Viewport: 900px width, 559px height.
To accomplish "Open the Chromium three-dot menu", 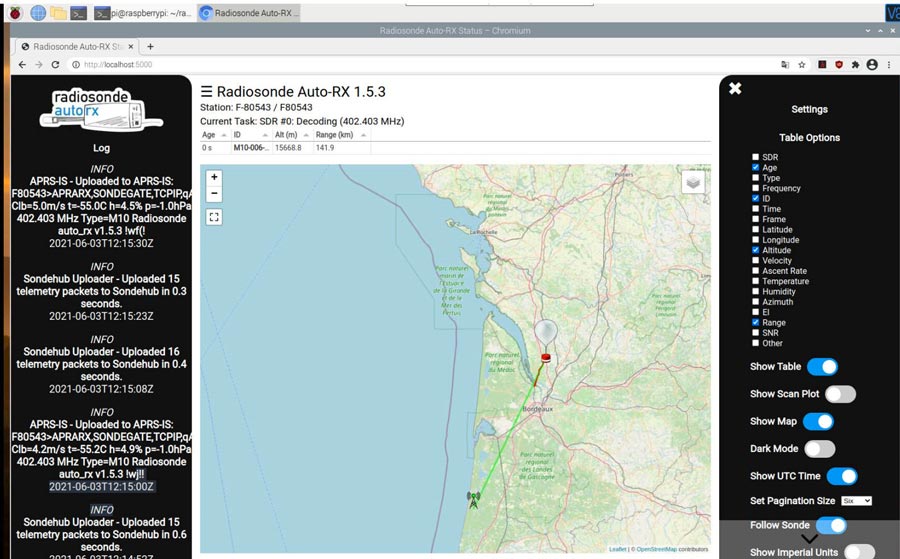I will pos(889,65).
